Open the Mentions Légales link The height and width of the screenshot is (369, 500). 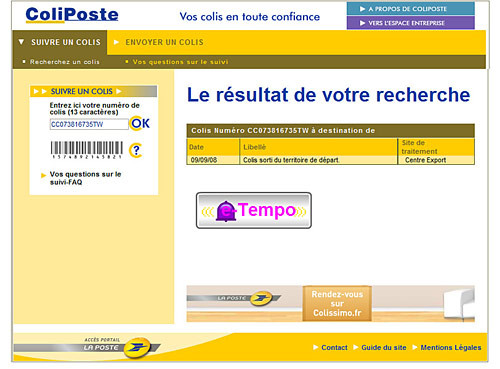point(451,348)
